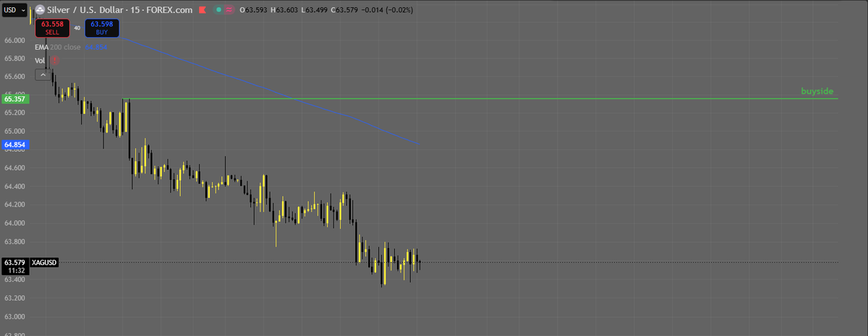Click the Vol red error warning icon

click(x=54, y=61)
